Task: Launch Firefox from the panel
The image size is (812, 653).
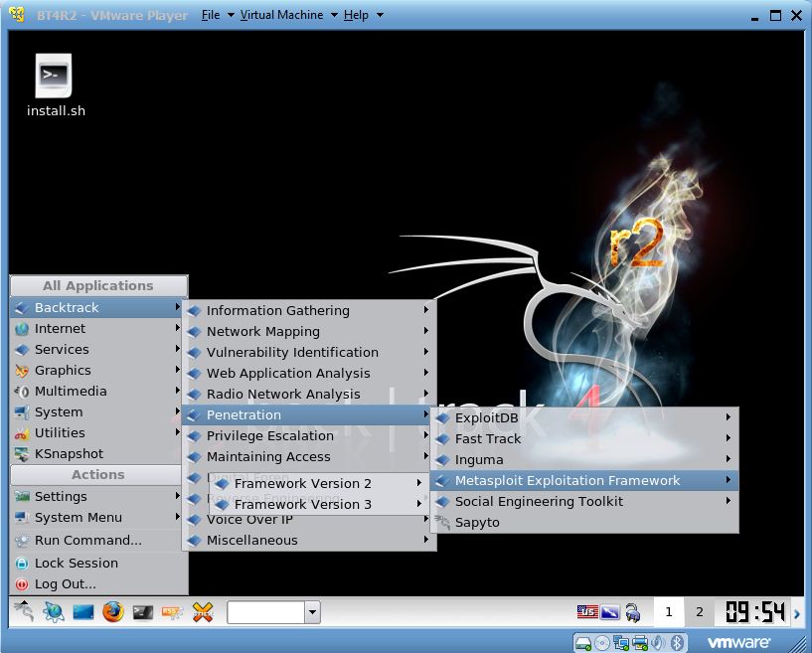Action: (113, 612)
